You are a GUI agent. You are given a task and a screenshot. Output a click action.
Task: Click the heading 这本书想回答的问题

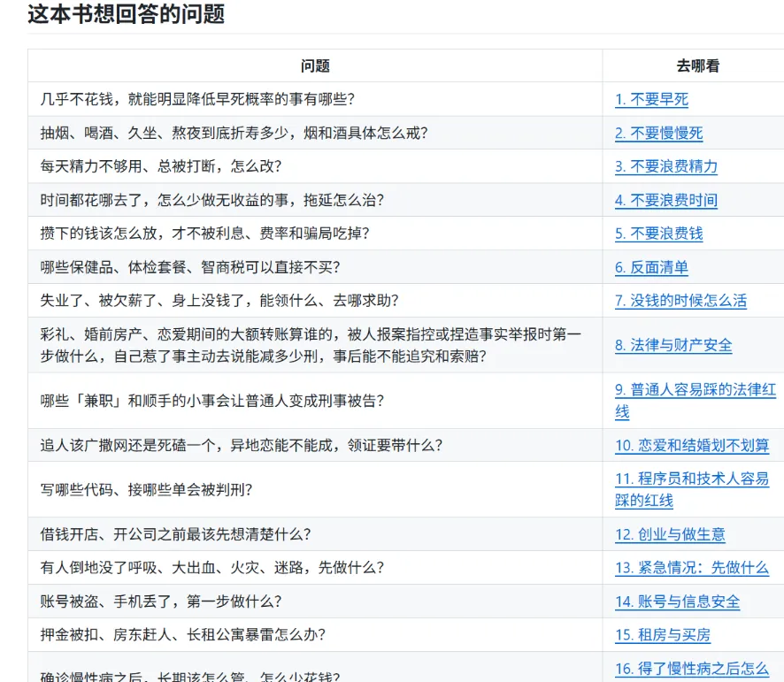[x=126, y=13]
